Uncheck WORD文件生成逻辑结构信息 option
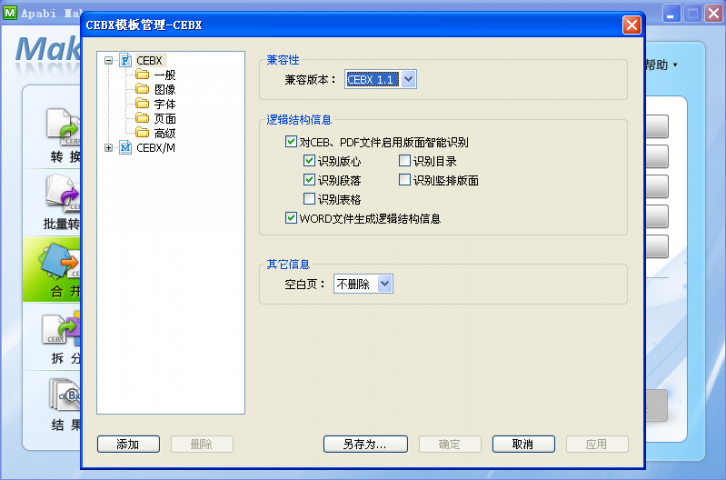The image size is (726, 480). [x=291, y=218]
